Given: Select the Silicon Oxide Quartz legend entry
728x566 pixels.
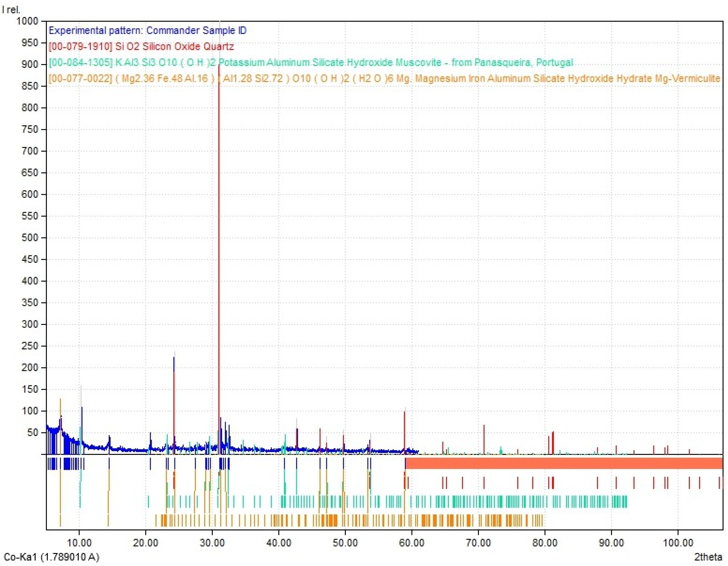Looking at the screenshot, I should point(141,46).
